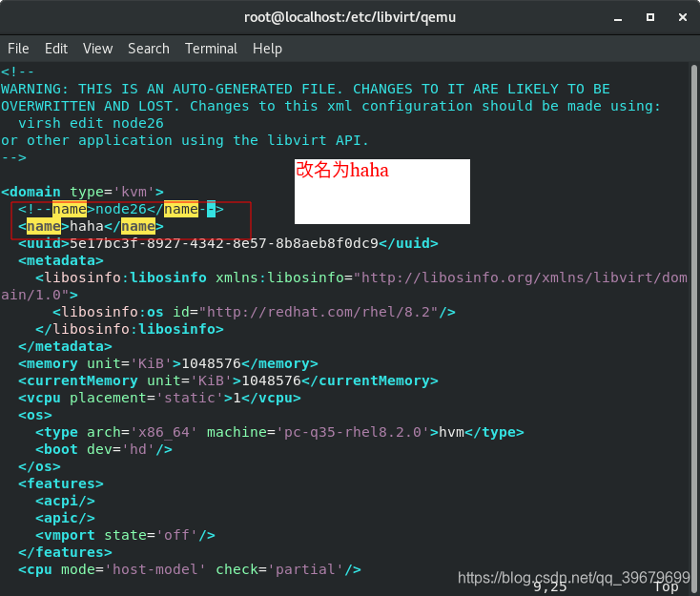Click the opening <metadata> tag
The image size is (700, 596).
click(61, 260)
